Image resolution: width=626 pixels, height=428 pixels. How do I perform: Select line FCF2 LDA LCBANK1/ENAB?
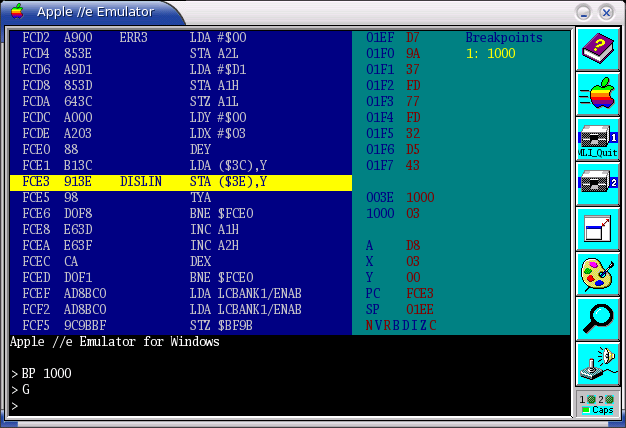(181, 309)
